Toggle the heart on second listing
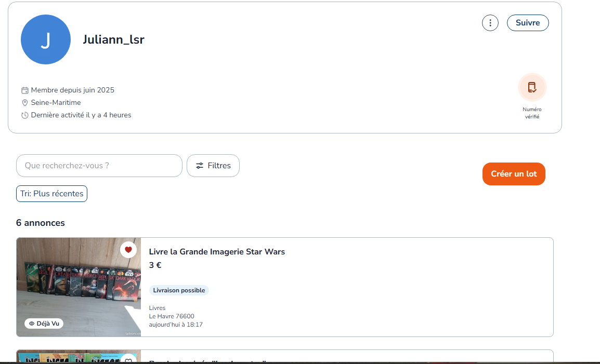600x364 pixels. [x=128, y=360]
